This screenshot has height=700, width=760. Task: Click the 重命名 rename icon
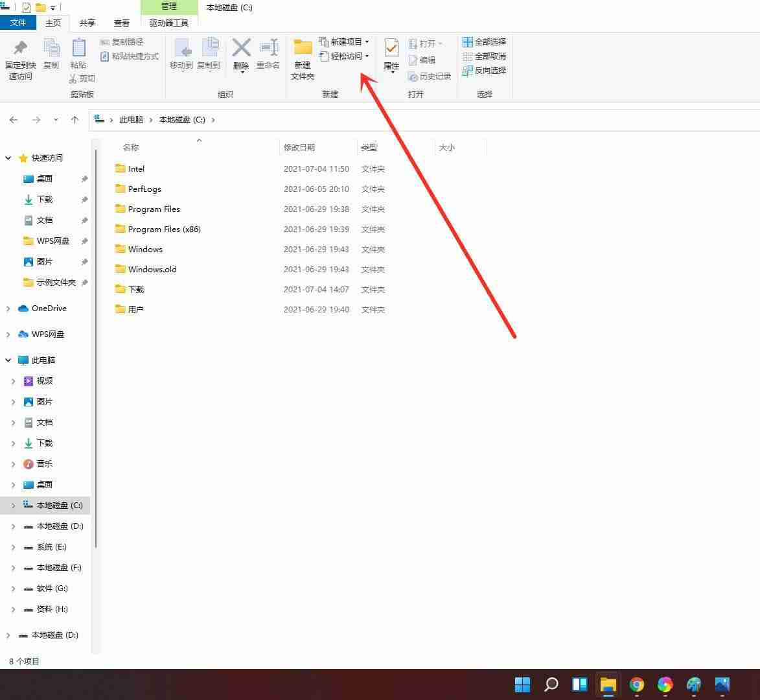(x=268, y=55)
